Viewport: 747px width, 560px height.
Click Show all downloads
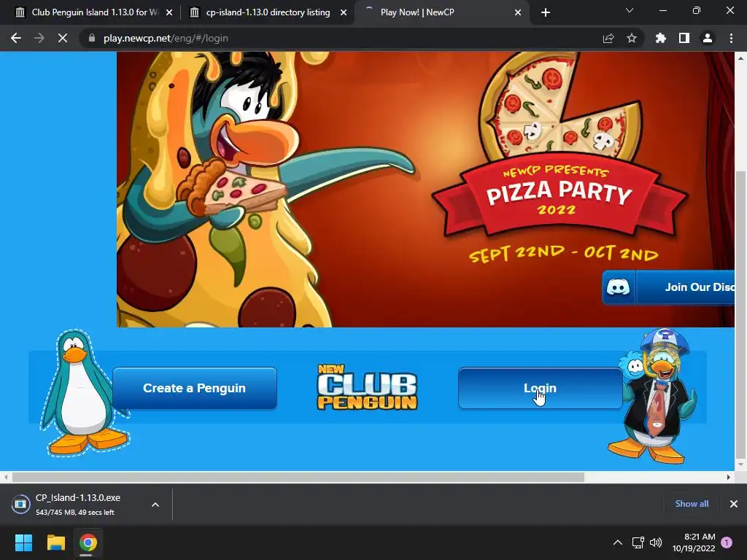click(x=692, y=504)
